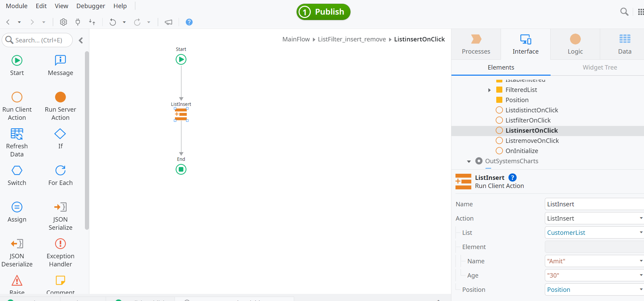
Task: Open the ListInsert help question mark icon
Action: [x=512, y=177]
